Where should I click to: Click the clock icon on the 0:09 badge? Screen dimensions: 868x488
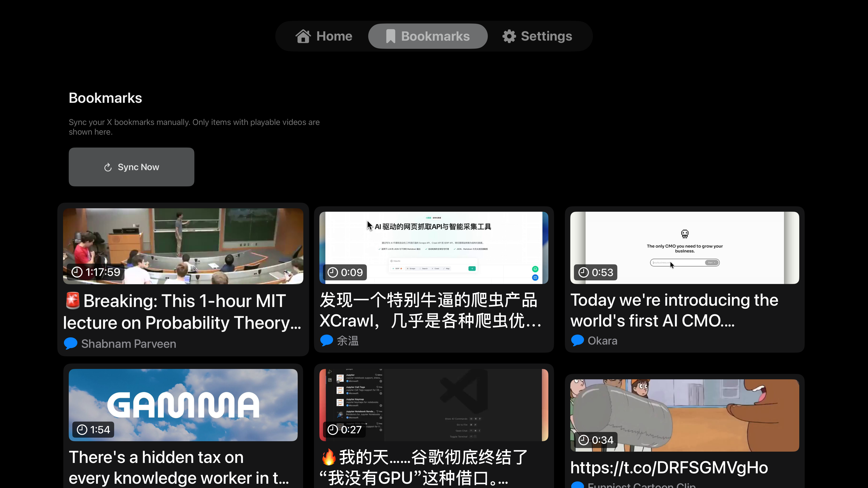(333, 273)
